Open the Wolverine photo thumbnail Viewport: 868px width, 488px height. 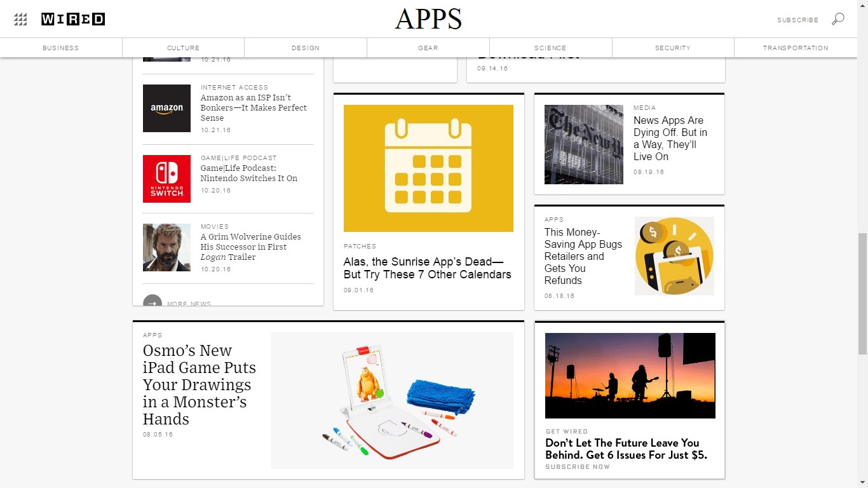coord(166,247)
